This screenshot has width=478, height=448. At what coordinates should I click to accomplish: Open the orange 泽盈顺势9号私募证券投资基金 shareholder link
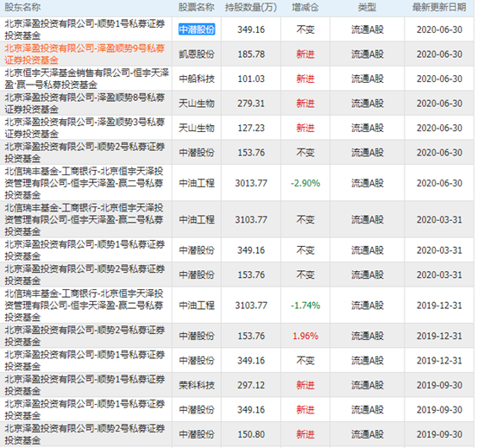85,54
